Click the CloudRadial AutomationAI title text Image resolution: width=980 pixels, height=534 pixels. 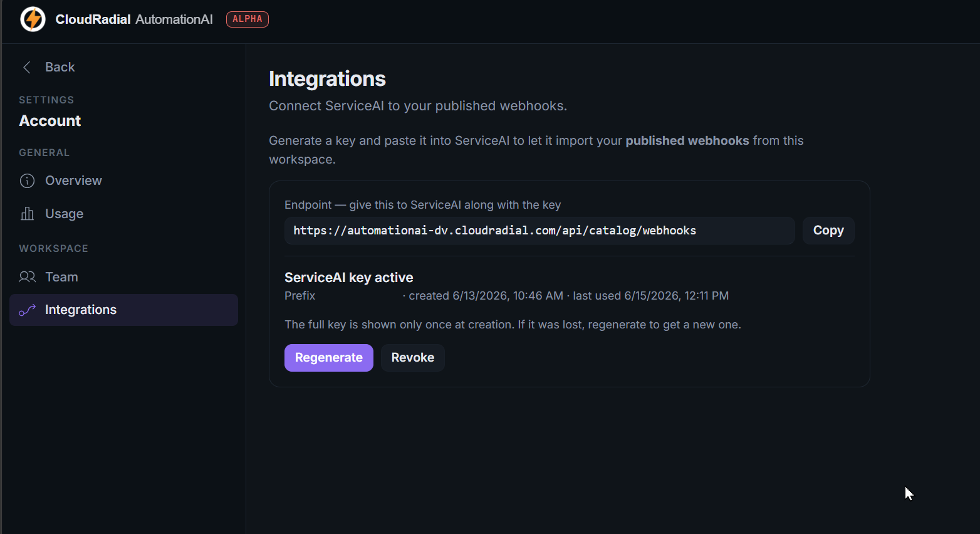tap(134, 19)
